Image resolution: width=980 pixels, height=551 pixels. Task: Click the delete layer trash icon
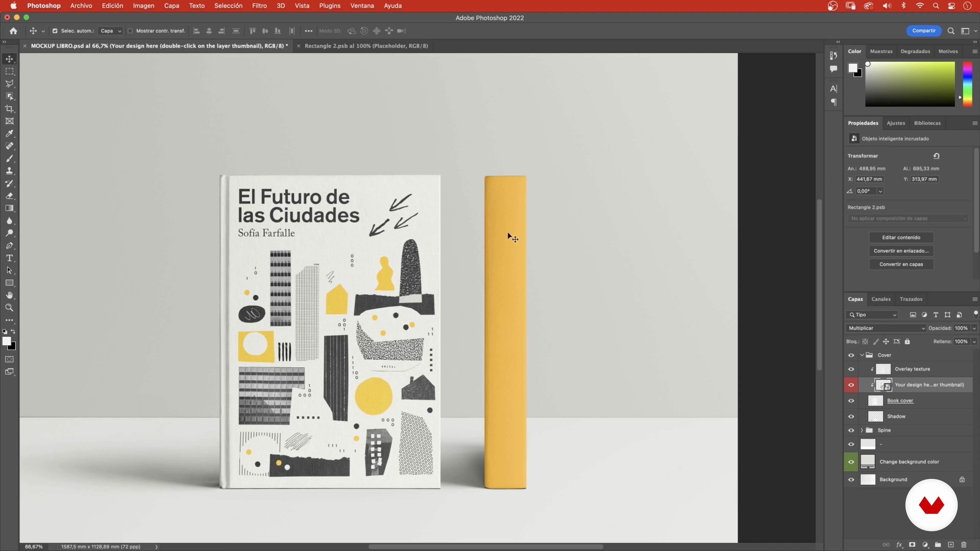(964, 545)
